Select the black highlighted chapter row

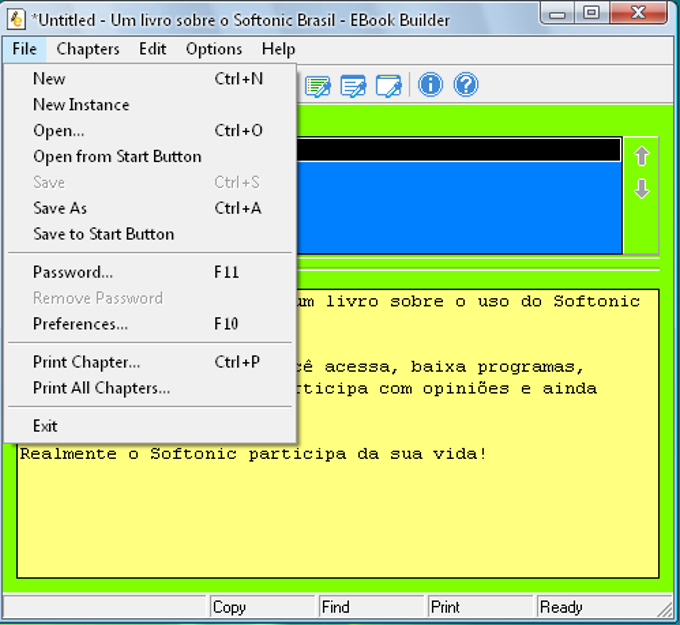click(x=459, y=150)
